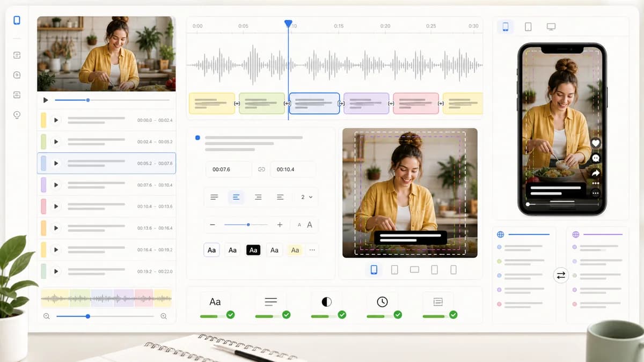Play the video under the top-left preview
644x362 pixels.
coord(46,100)
